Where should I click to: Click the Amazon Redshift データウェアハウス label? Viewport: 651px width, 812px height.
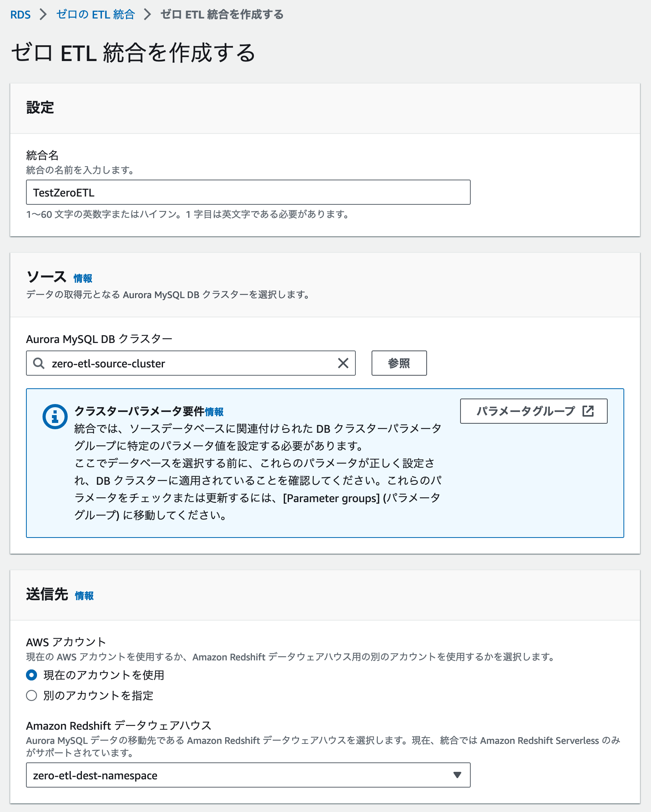119,725
